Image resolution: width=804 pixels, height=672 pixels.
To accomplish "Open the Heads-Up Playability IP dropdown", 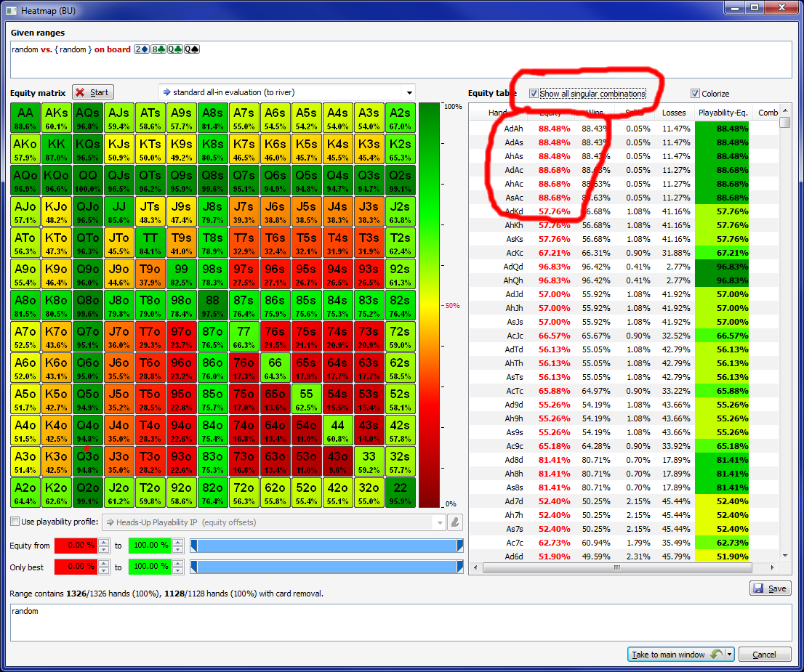I will (x=439, y=523).
